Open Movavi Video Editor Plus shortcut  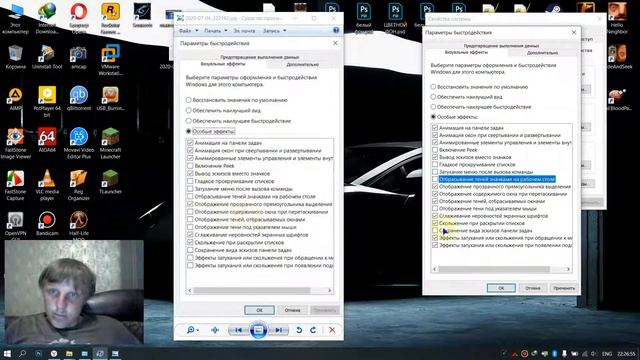pos(78,143)
